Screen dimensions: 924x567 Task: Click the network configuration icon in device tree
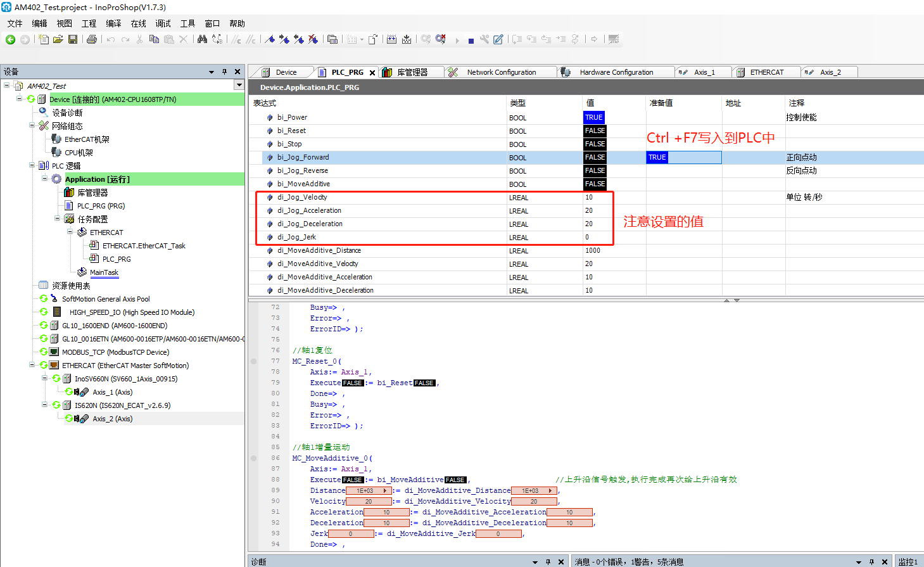pyautogui.click(x=43, y=125)
